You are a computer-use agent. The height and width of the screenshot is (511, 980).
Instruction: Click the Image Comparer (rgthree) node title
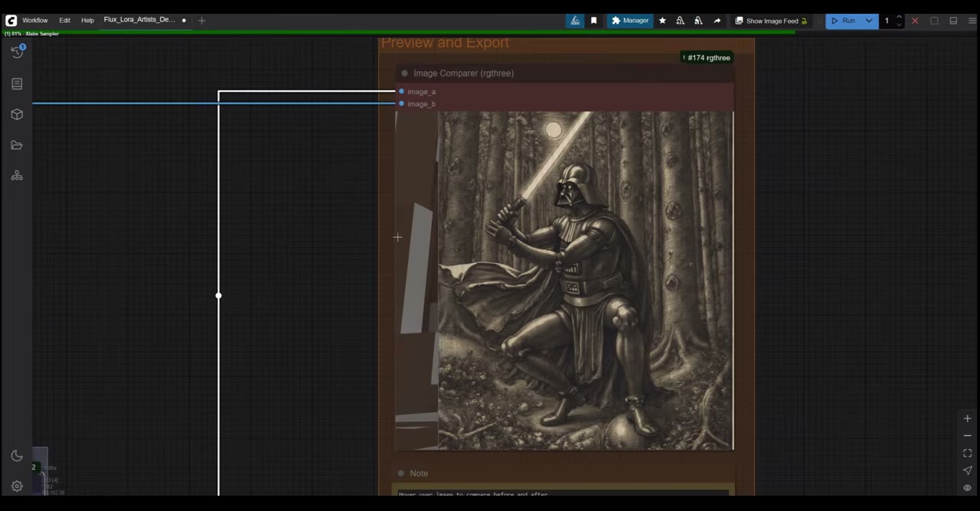pos(463,73)
